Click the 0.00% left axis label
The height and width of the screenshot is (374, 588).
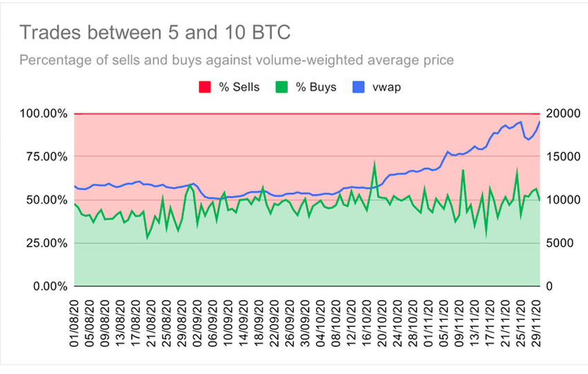click(51, 286)
